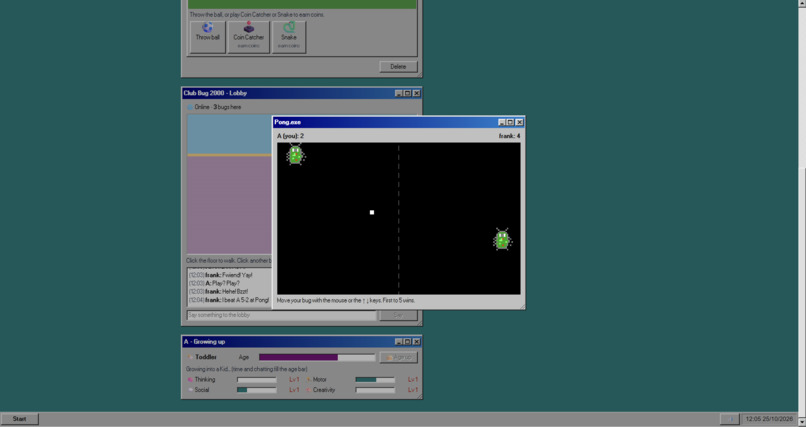The width and height of the screenshot is (806, 427).
Task: Click the Motor skill icon
Action: (x=308, y=380)
